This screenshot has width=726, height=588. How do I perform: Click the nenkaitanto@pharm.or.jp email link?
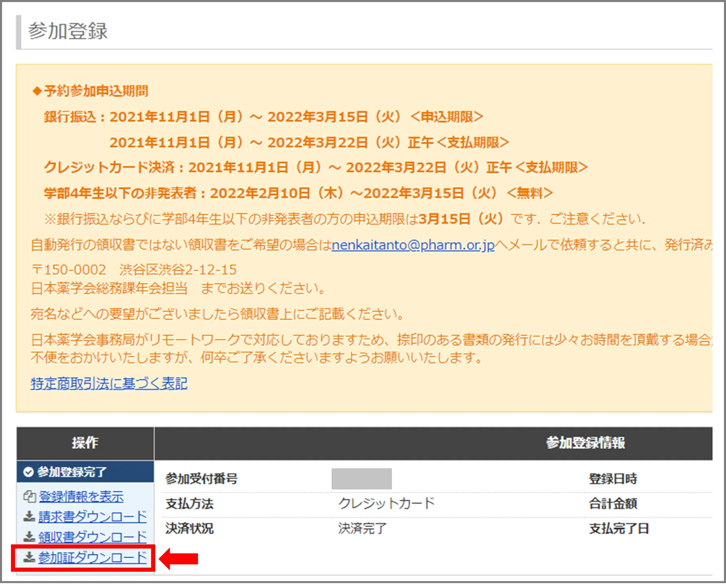[413, 245]
